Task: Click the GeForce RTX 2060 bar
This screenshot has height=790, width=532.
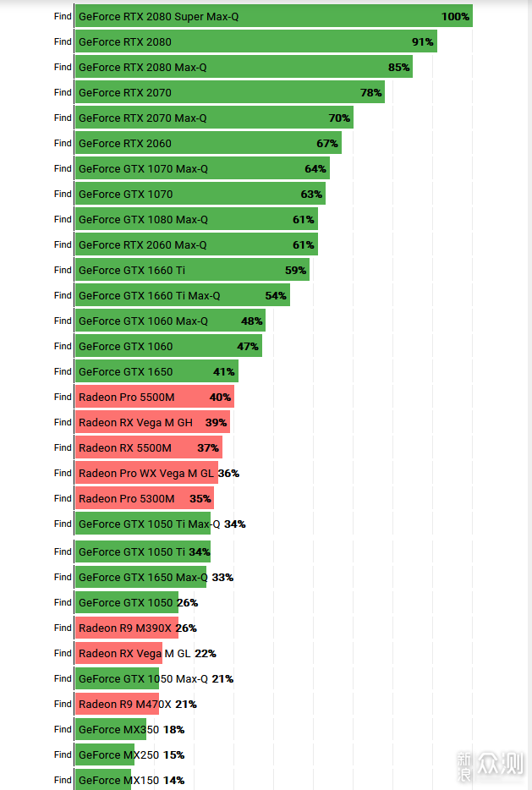Action: coord(208,143)
